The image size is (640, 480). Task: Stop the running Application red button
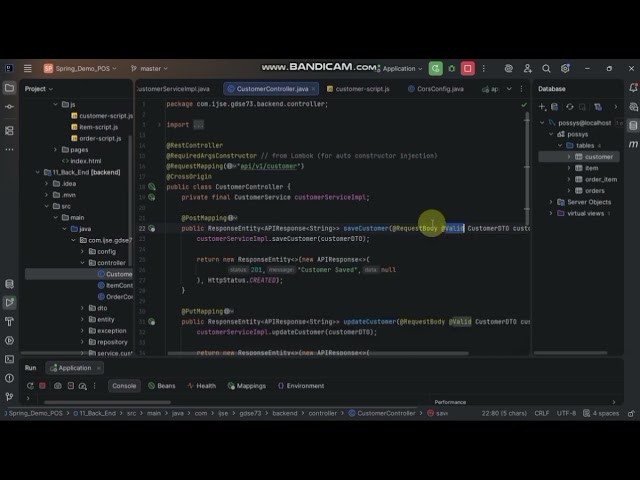tap(468, 69)
